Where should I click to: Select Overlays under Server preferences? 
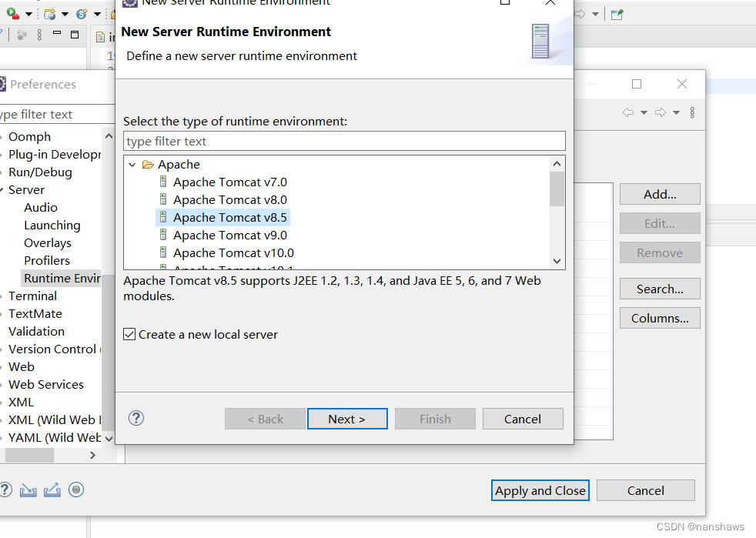pos(48,243)
